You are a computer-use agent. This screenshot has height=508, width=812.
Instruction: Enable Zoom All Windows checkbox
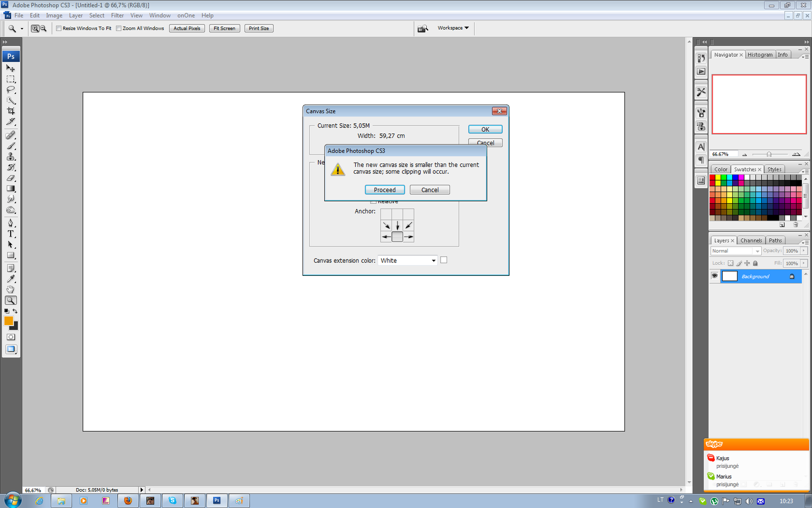coord(119,28)
